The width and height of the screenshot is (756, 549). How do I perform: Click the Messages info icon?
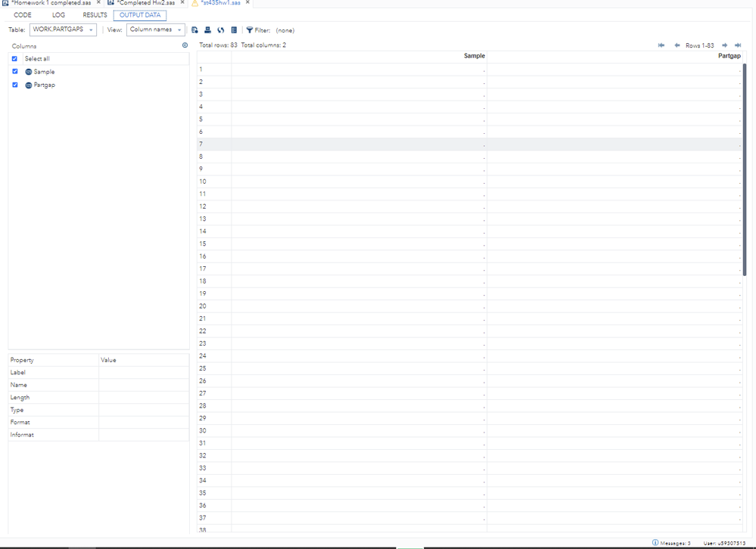[x=655, y=543]
